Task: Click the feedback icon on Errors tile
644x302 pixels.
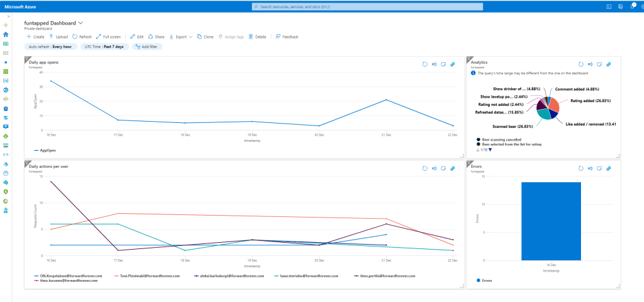Action: [x=599, y=168]
